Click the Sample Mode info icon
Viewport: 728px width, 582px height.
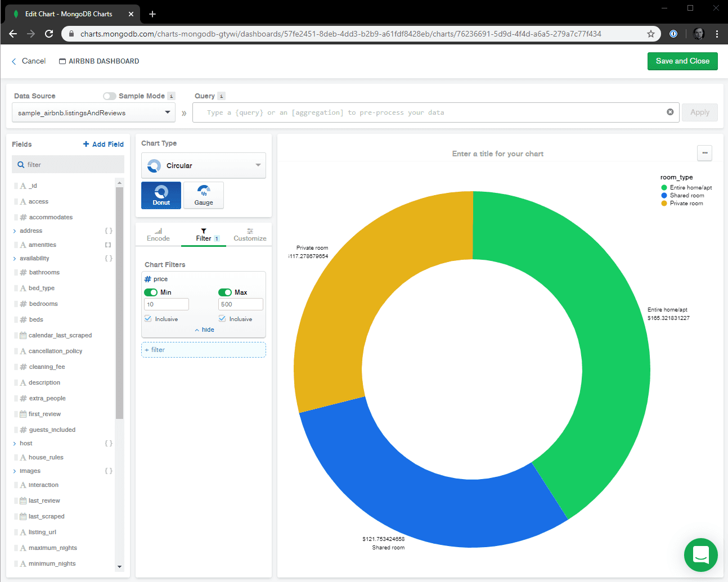point(172,96)
